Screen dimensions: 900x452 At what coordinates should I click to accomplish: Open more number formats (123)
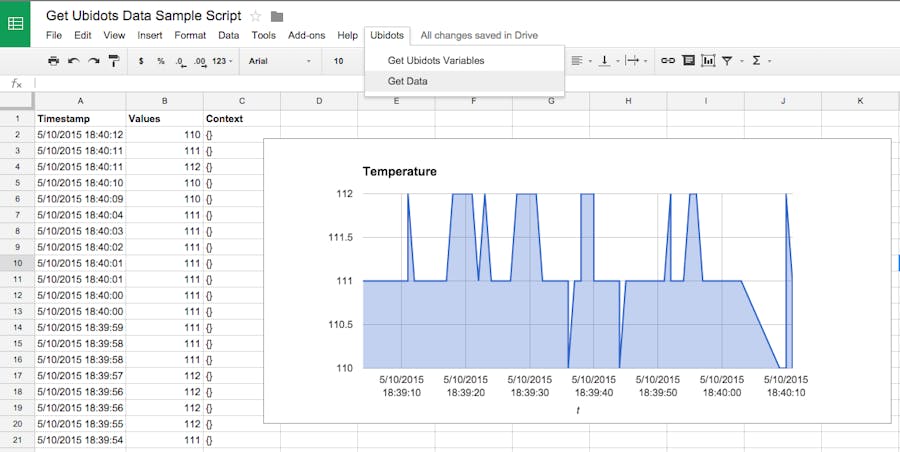coord(223,60)
